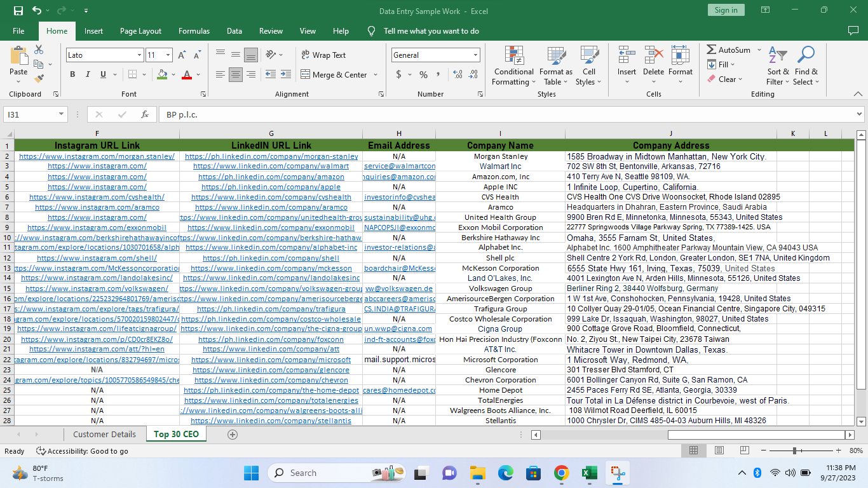Open the font name Lato dropdown
The width and height of the screenshot is (868, 488).
coord(139,55)
